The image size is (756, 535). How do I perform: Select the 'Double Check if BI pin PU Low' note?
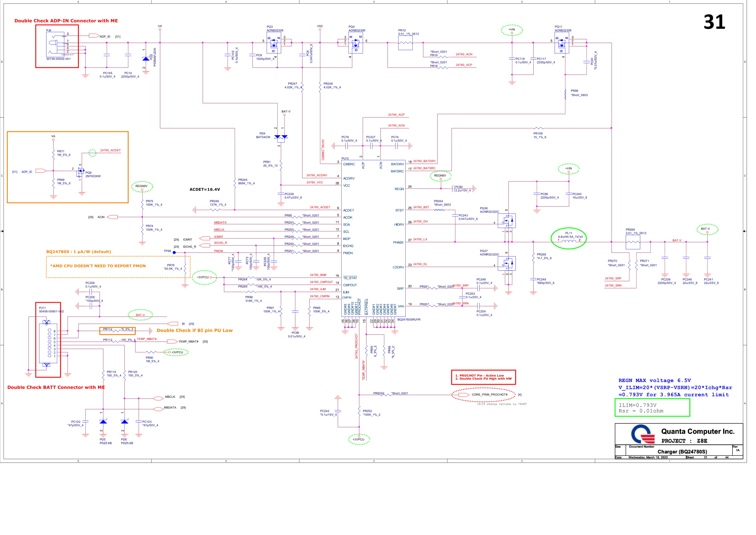[x=195, y=331]
